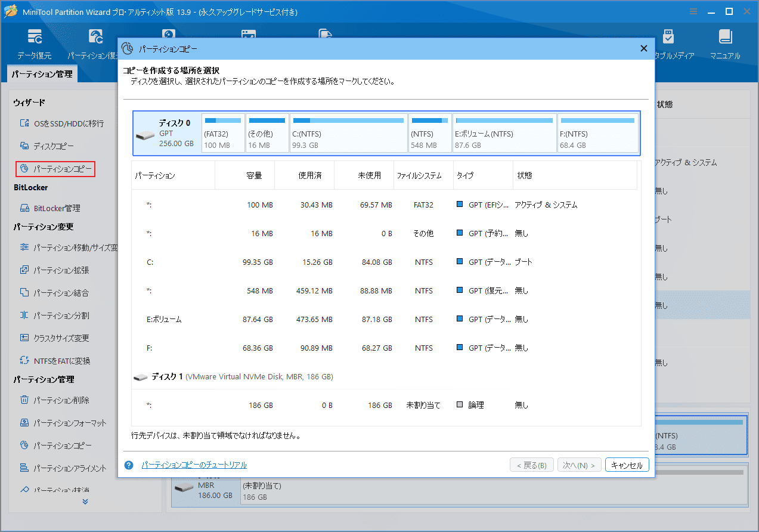Select the E:ボリューム partition row
Viewport: 759px width, 532px height.
pyautogui.click(x=386, y=319)
